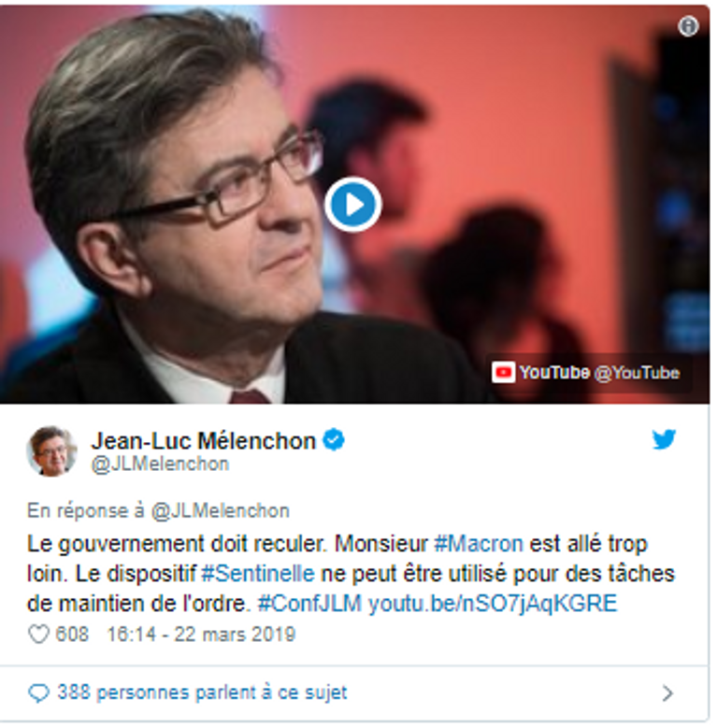Play the embedded YouTube video
This screenshot has width=718, height=728.
(353, 205)
